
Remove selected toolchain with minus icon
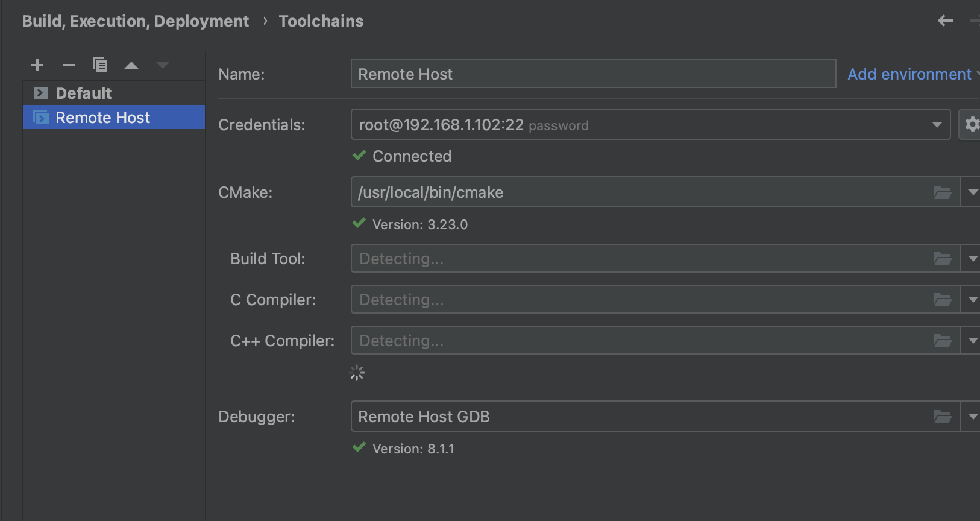(x=69, y=65)
